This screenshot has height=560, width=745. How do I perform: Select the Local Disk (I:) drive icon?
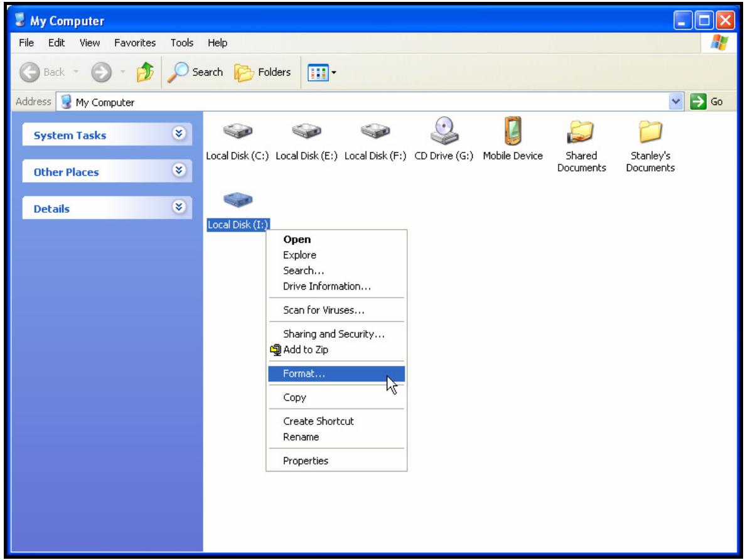(238, 199)
